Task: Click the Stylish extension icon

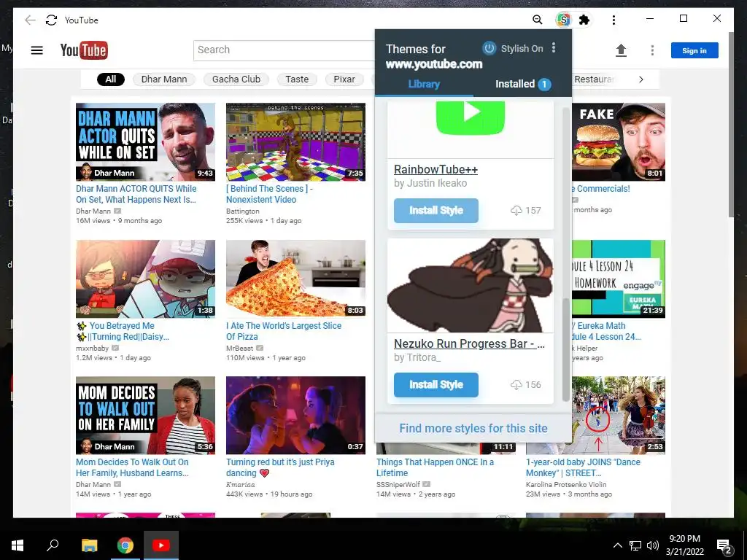Action: [x=564, y=20]
